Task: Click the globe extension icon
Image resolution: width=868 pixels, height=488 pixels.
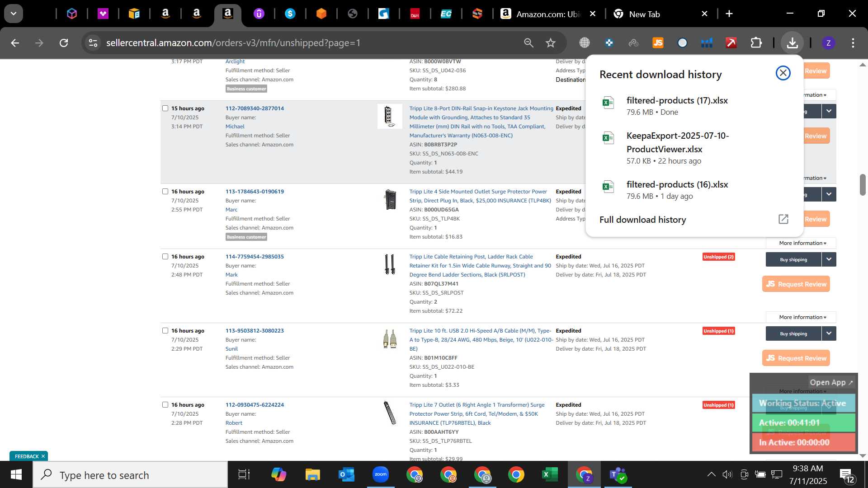Action: [585, 43]
